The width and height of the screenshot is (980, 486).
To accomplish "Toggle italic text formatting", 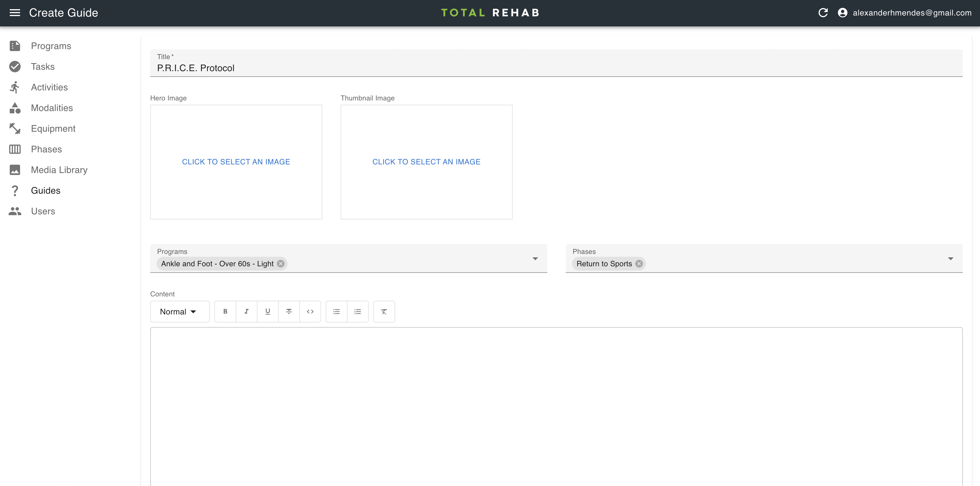I will click(x=247, y=311).
